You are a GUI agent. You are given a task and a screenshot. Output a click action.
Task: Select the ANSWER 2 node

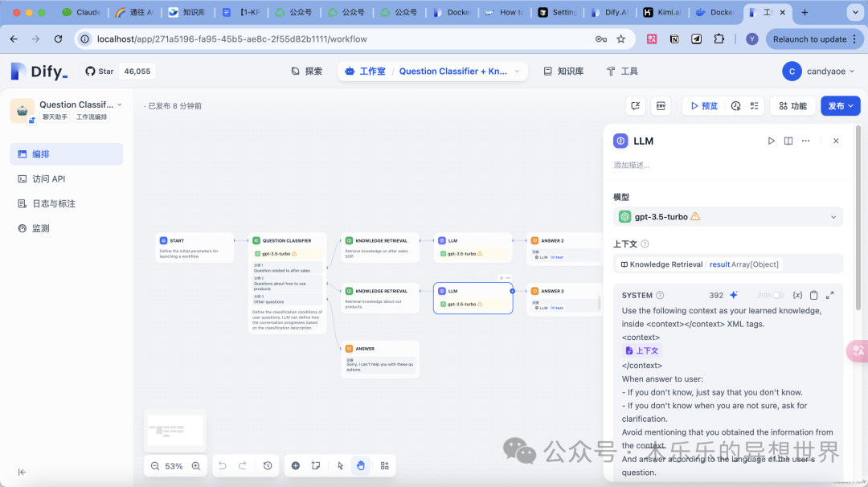click(x=565, y=248)
